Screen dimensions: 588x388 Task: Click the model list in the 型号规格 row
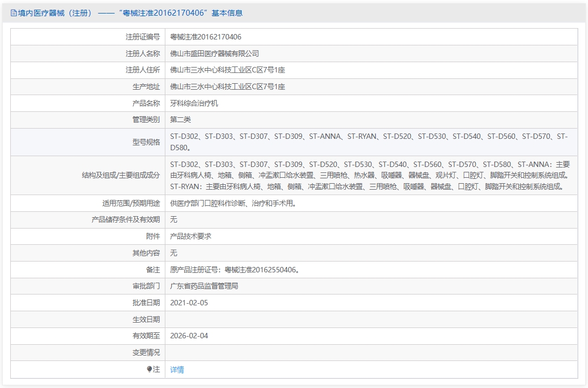[369, 142]
